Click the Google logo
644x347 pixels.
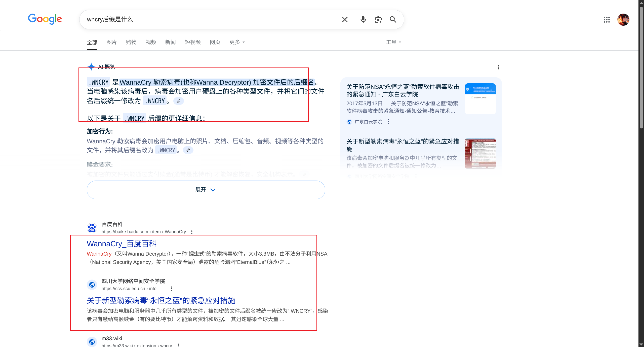[45, 19]
